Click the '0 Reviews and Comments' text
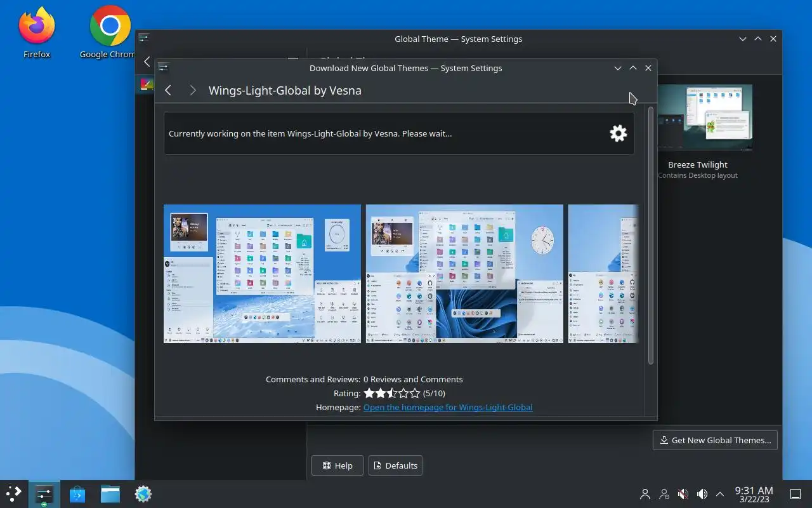This screenshot has height=508, width=812. click(413, 379)
